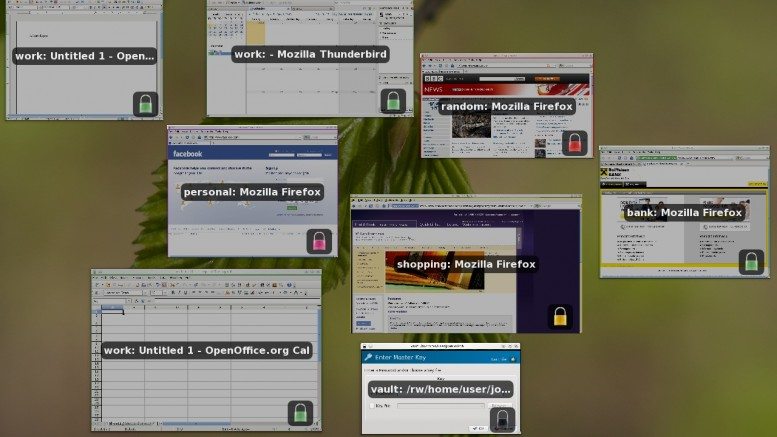Viewport: 777px width, 437px height.
Task: Tick the Key File checkbox in vault window
Action: 372,406
